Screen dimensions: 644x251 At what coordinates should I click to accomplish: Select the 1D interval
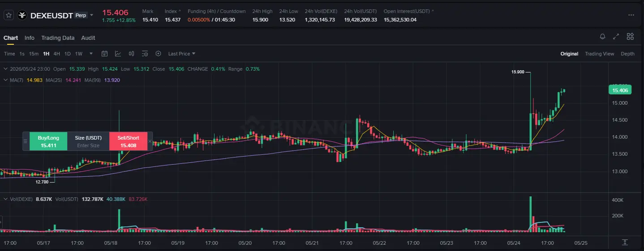point(68,54)
